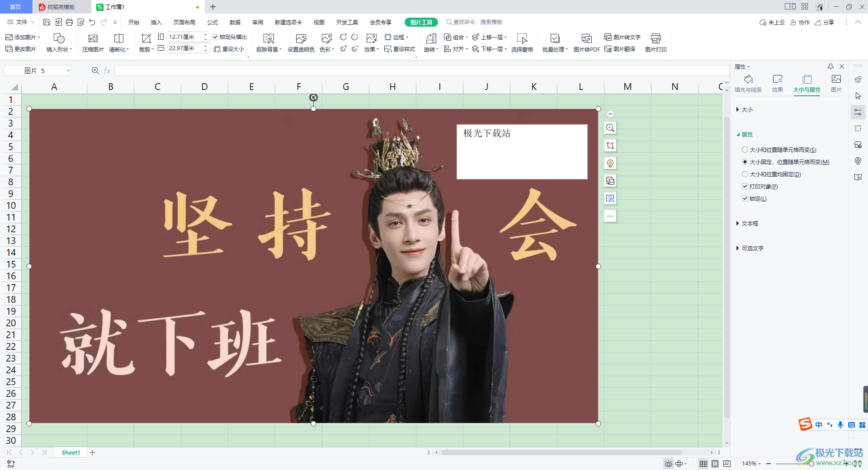Click 下移一层 send backward button
The height and width of the screenshot is (470, 868).
pos(490,49)
